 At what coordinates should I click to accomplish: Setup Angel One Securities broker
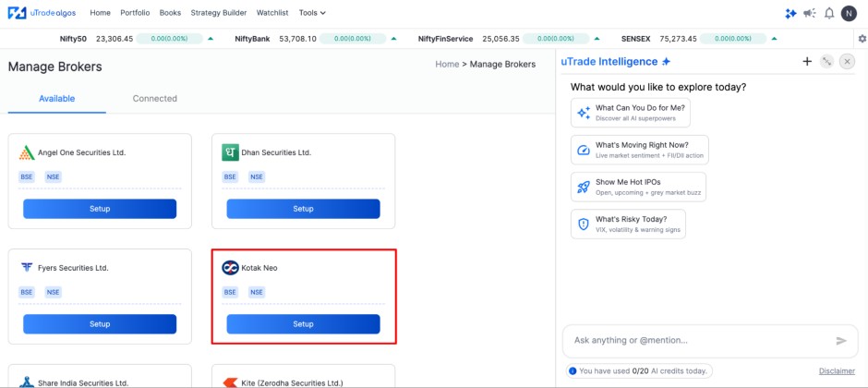[100, 209]
